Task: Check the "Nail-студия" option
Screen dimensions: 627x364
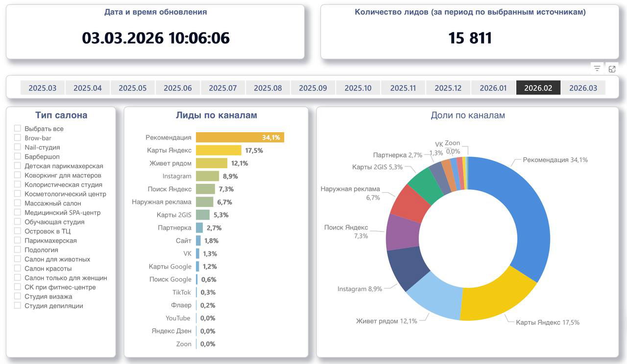Action: point(17,147)
